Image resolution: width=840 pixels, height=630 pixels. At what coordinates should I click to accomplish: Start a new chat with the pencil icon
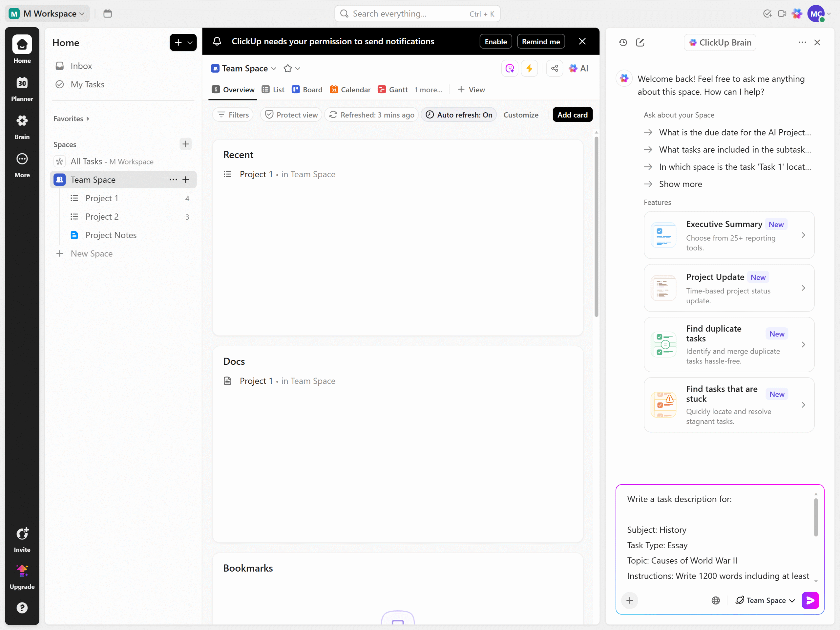coord(640,43)
